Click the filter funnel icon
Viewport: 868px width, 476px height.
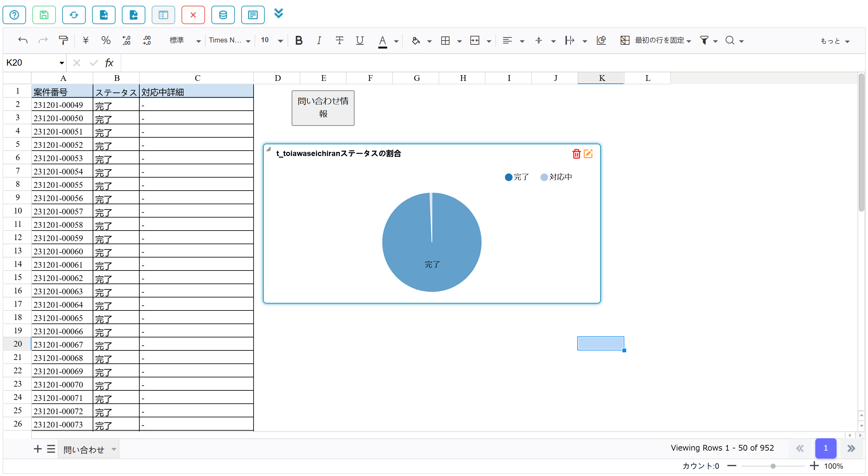tap(704, 40)
